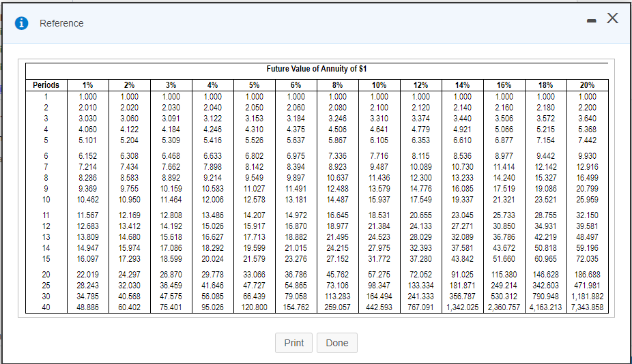Click value 45.762 in the 8% column
Screen dimensions: 632x364
337,275
